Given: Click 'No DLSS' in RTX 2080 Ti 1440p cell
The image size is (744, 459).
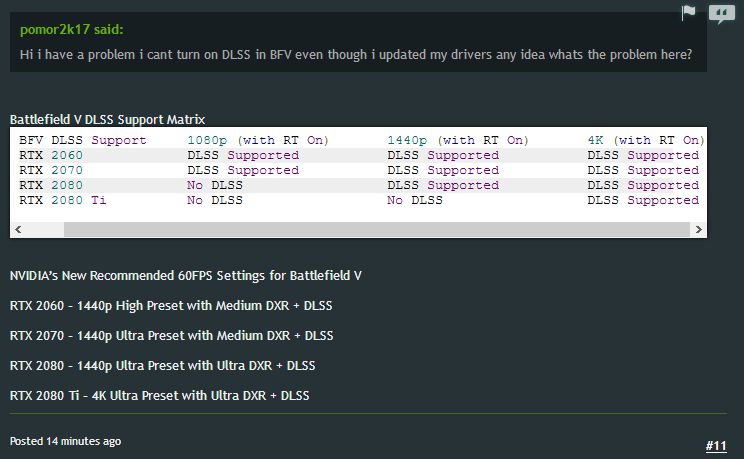Looking at the screenshot, I should [415, 200].
